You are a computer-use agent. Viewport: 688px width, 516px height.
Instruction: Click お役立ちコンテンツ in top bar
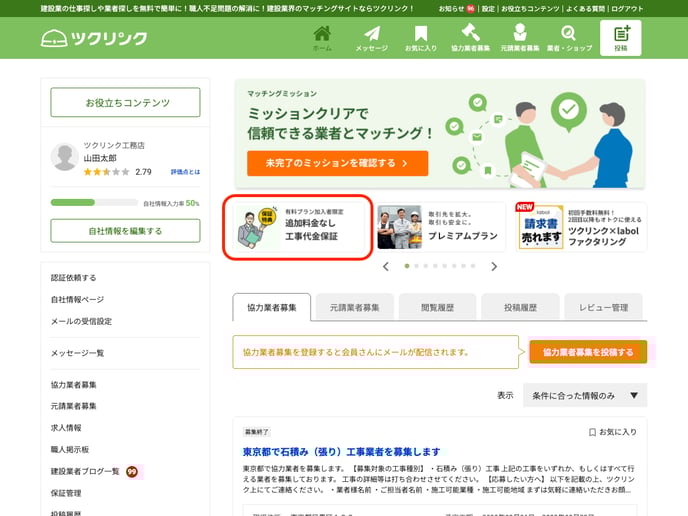coord(530,8)
